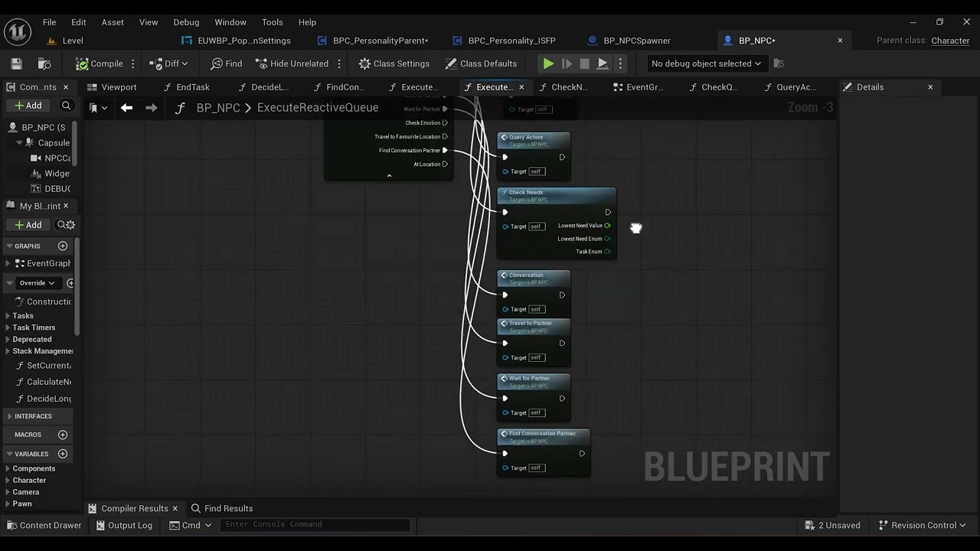
Task: Close the Components panel tab
Action: 65,87
